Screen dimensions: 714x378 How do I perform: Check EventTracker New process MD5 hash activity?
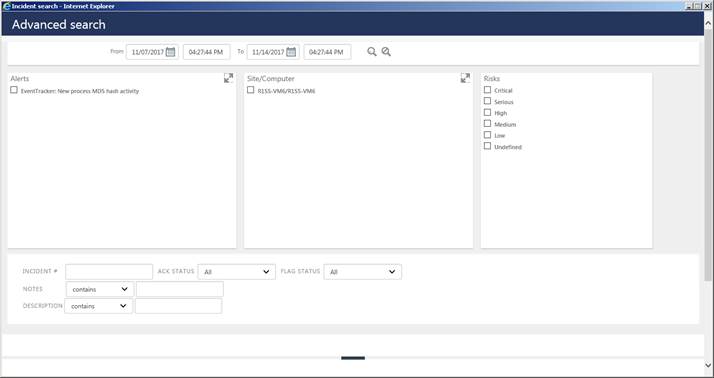14,90
